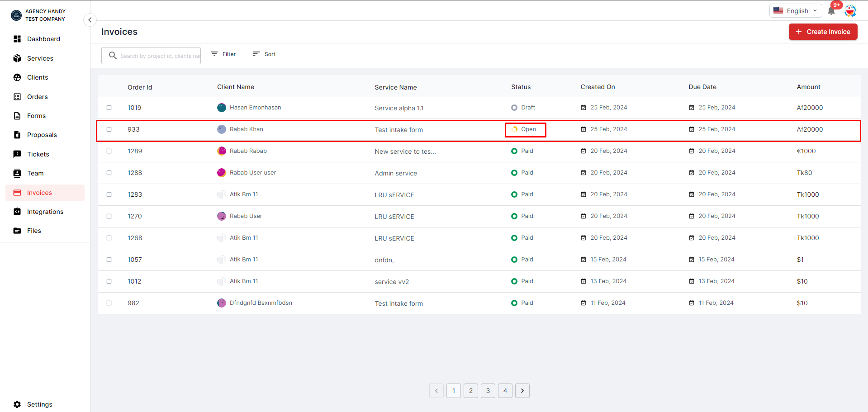The image size is (868, 412).
Task: Expand the English language dropdown
Action: click(x=795, y=11)
